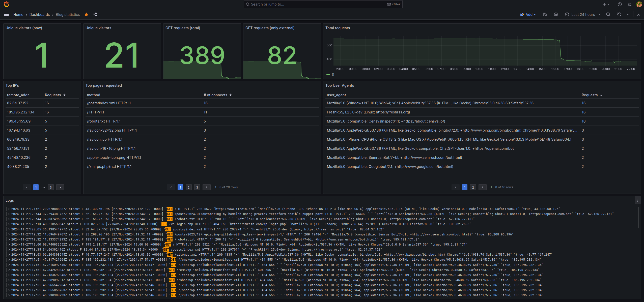
Task: Expand the 20:05:36 FreshRSS log line
Action: coord(9,229)
